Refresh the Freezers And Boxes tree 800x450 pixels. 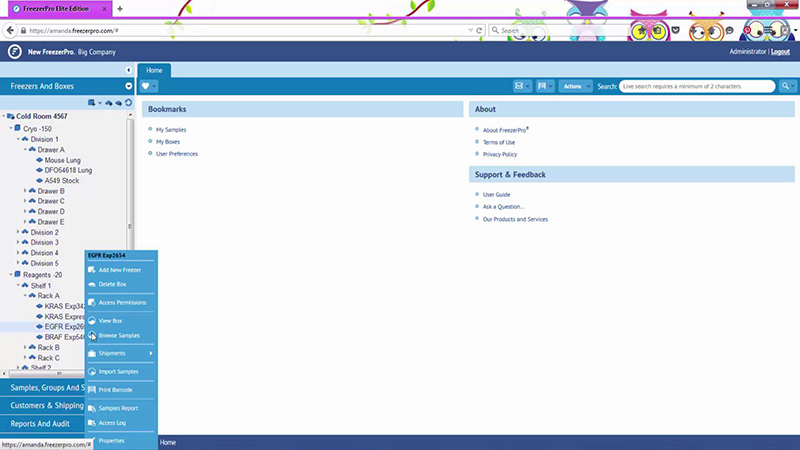pyautogui.click(x=129, y=103)
